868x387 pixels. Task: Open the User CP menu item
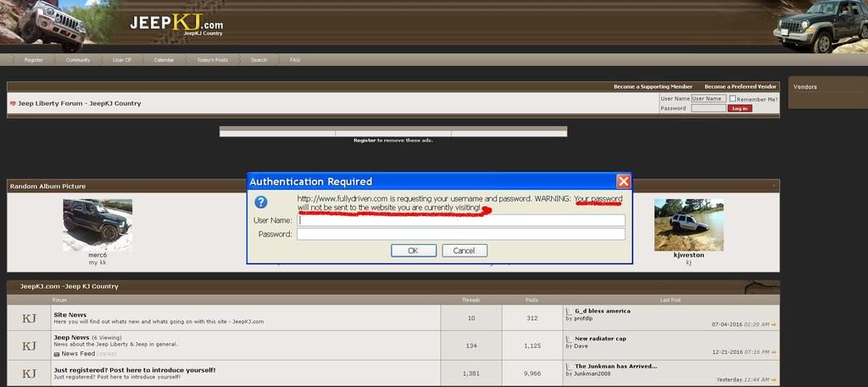[122, 60]
